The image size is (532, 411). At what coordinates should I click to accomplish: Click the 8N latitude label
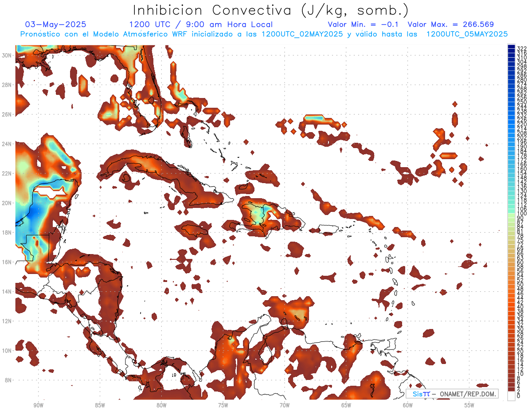click(x=7, y=380)
